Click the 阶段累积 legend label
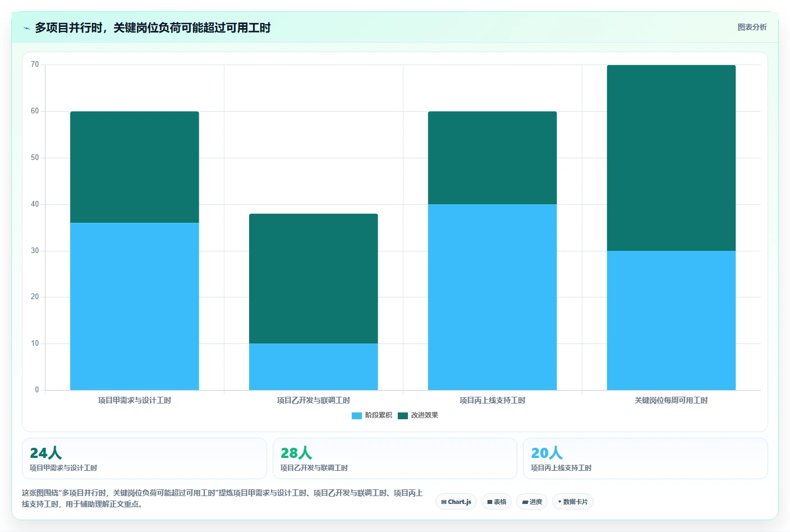This screenshot has width=790, height=532. click(x=379, y=415)
